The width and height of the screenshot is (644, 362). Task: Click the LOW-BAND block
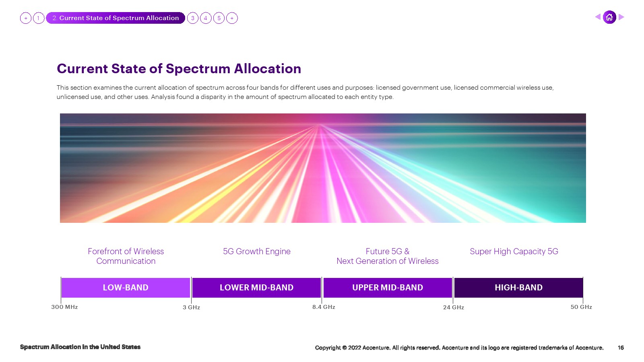point(126,288)
